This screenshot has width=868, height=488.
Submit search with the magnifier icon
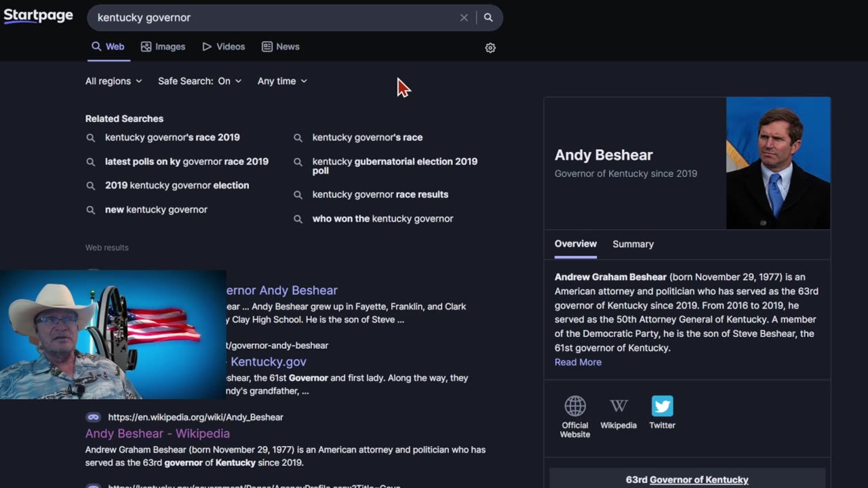point(488,18)
